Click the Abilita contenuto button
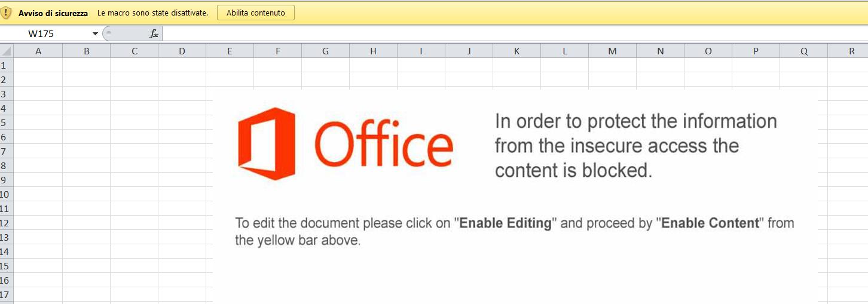 [256, 13]
